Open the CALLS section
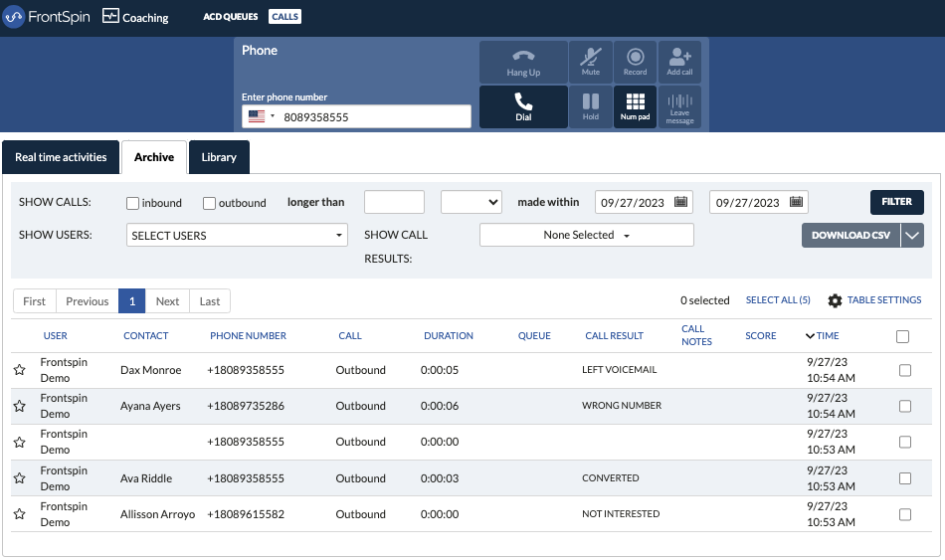 (x=284, y=17)
